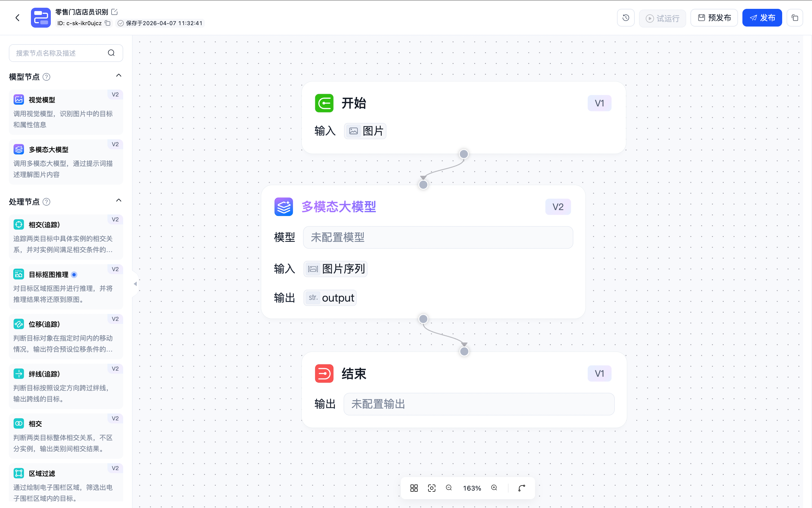Zoom in the canvas
The image size is (812, 508).
coord(494,488)
